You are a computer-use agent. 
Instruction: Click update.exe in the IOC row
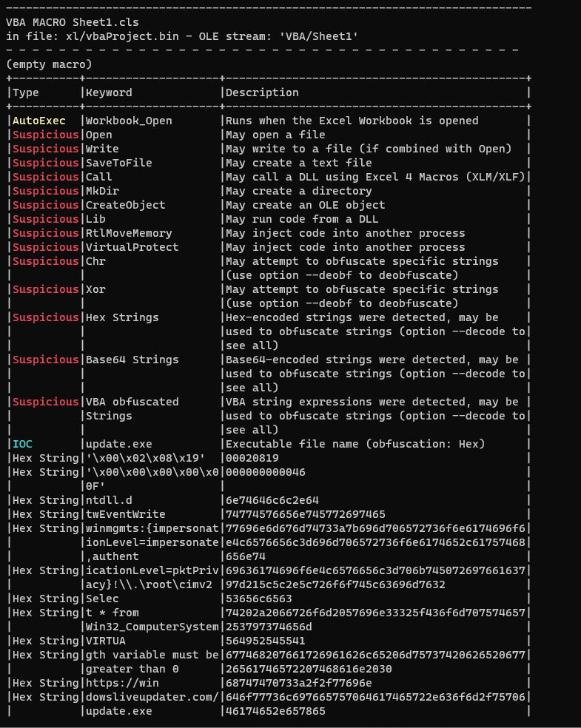pyautogui.click(x=118, y=444)
